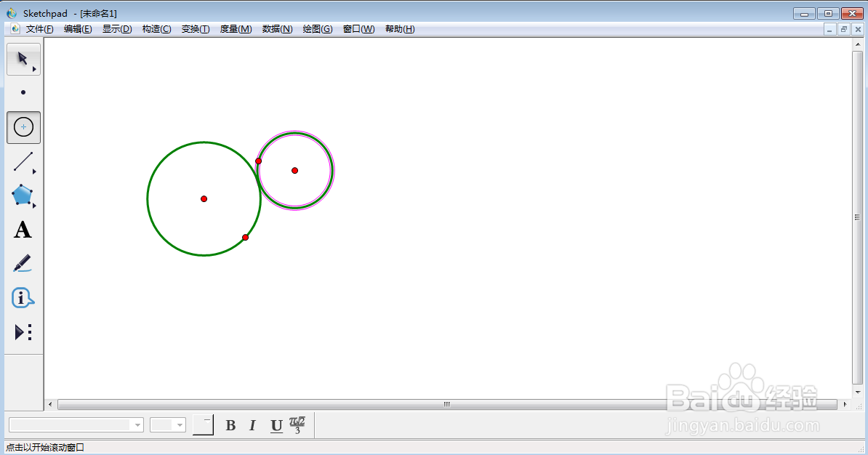Screen dimensions: 868x455
Task: Click red point on large circle's lower right
Action: click(x=245, y=238)
